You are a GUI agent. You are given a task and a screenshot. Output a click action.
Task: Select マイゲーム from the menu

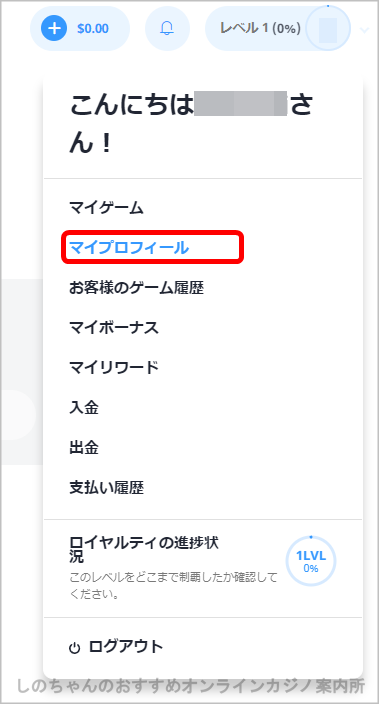click(x=106, y=208)
